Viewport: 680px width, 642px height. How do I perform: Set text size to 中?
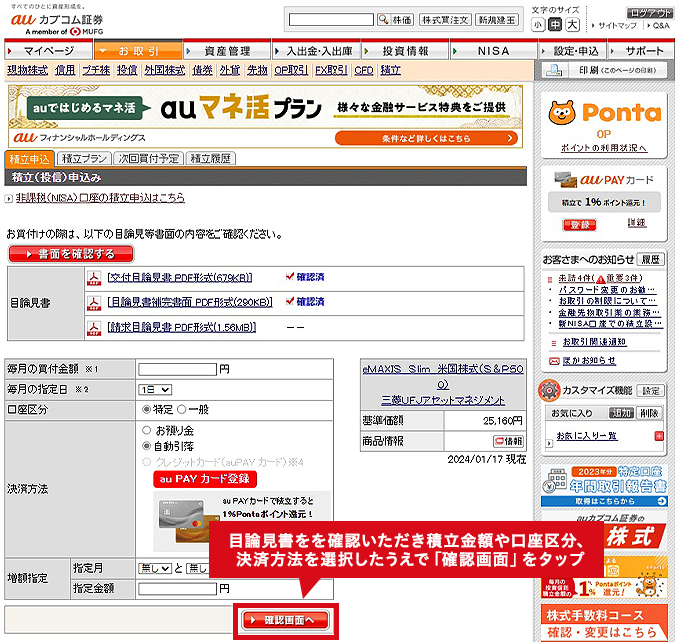pyautogui.click(x=555, y=25)
